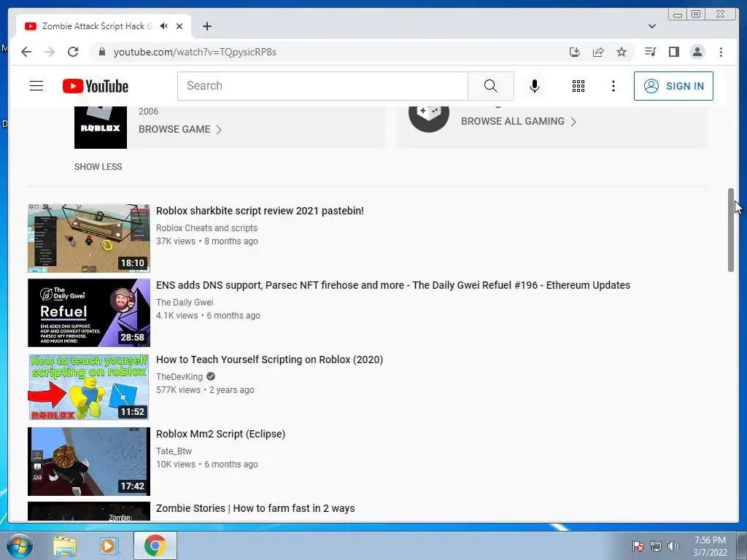Click '37K views' under sharkbite video
This screenshot has width=747, height=560.
[x=176, y=241]
